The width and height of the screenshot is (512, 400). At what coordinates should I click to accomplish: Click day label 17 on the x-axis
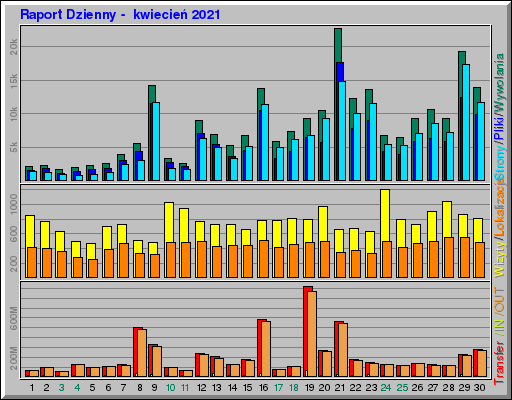click(278, 388)
